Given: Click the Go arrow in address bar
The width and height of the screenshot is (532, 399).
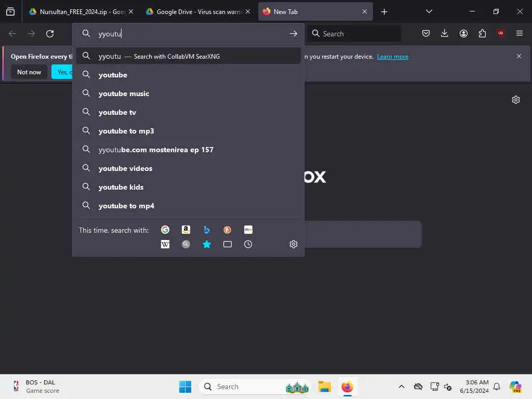Looking at the screenshot, I should pyautogui.click(x=294, y=34).
